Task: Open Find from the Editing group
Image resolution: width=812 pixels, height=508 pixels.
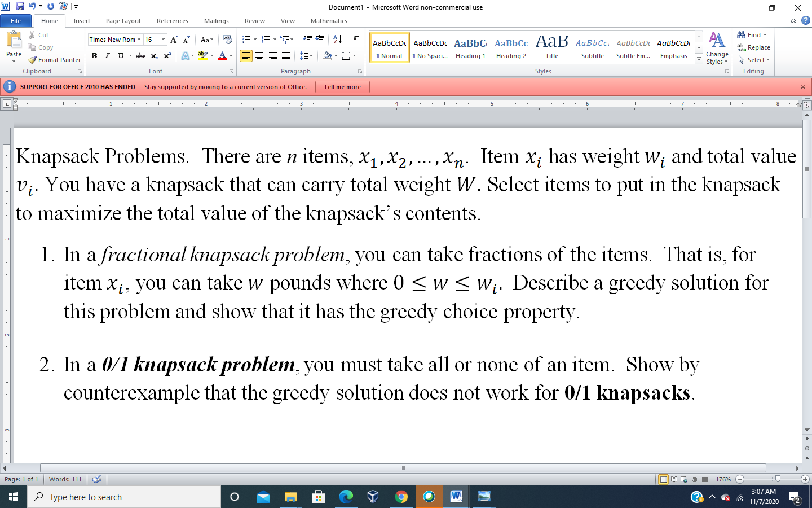Action: (x=751, y=34)
